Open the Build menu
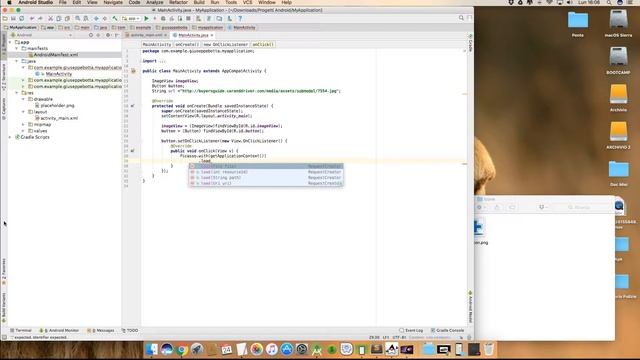Screen dimensions: 640x360 (x=199, y=2)
